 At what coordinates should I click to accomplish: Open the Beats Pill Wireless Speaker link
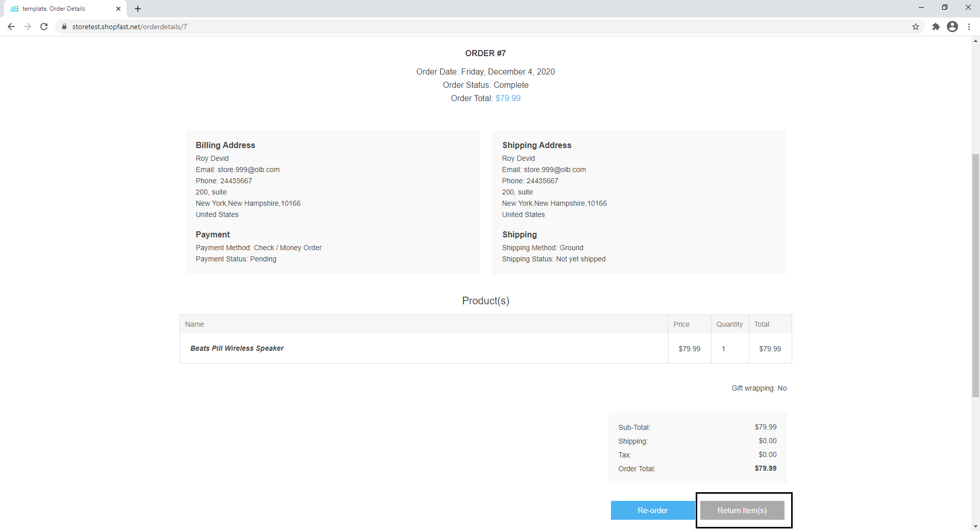pos(237,348)
